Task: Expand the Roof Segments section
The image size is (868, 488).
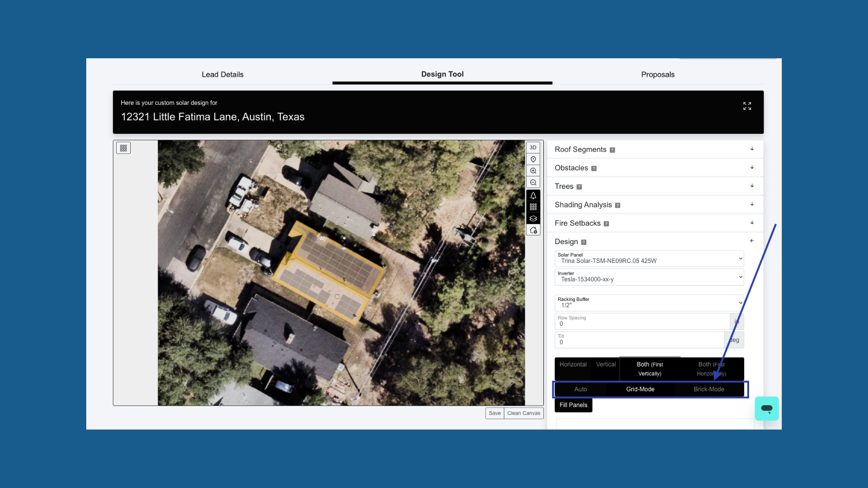Action: (655, 150)
